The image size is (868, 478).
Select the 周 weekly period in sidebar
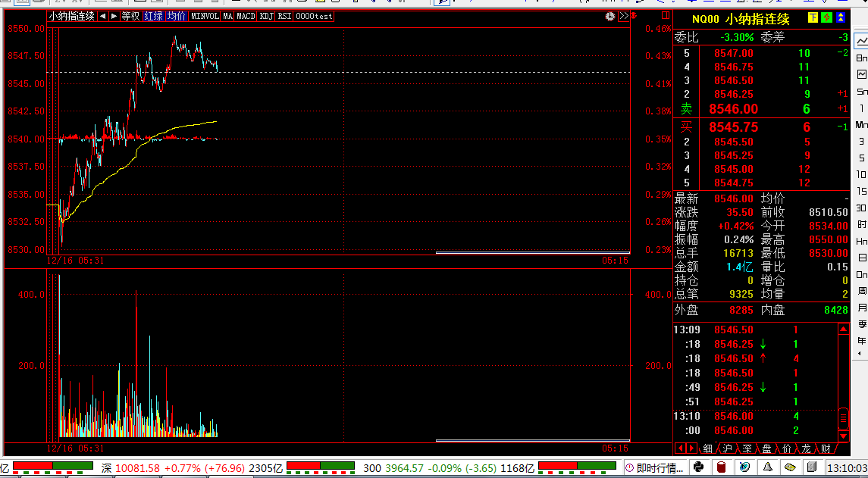click(x=862, y=290)
